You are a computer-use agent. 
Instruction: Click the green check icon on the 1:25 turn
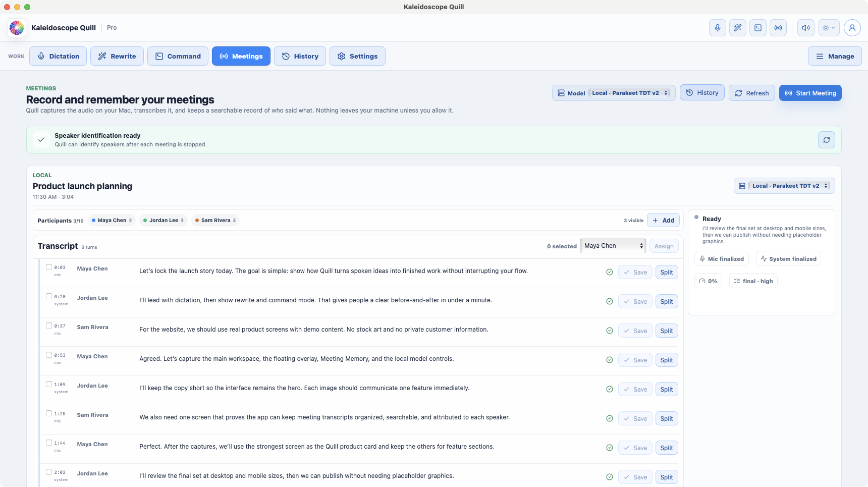click(x=609, y=418)
